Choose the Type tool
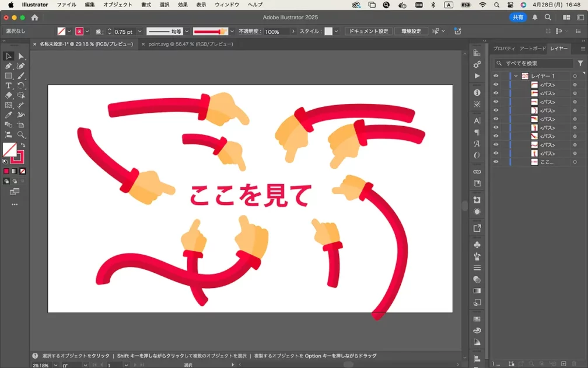 point(8,86)
